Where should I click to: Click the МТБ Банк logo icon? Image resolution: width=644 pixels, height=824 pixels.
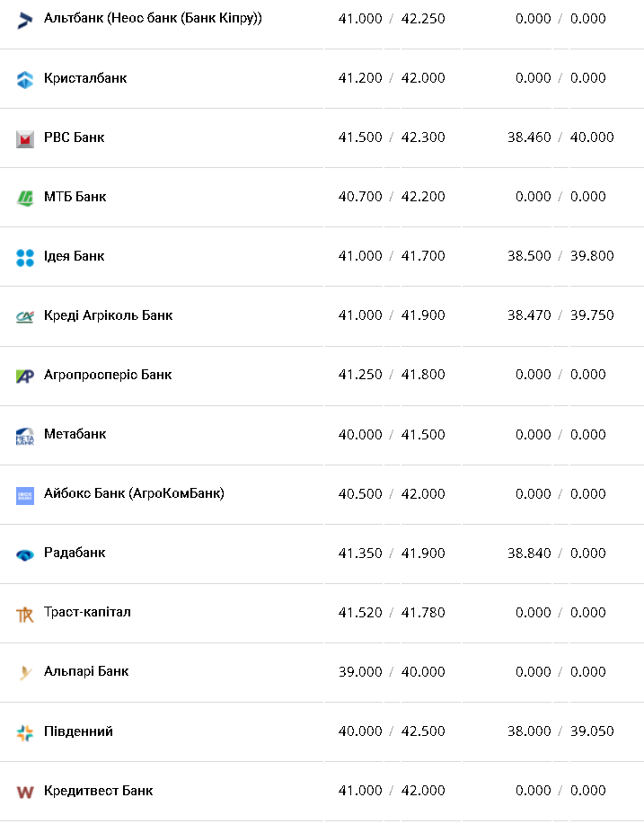pos(25,198)
